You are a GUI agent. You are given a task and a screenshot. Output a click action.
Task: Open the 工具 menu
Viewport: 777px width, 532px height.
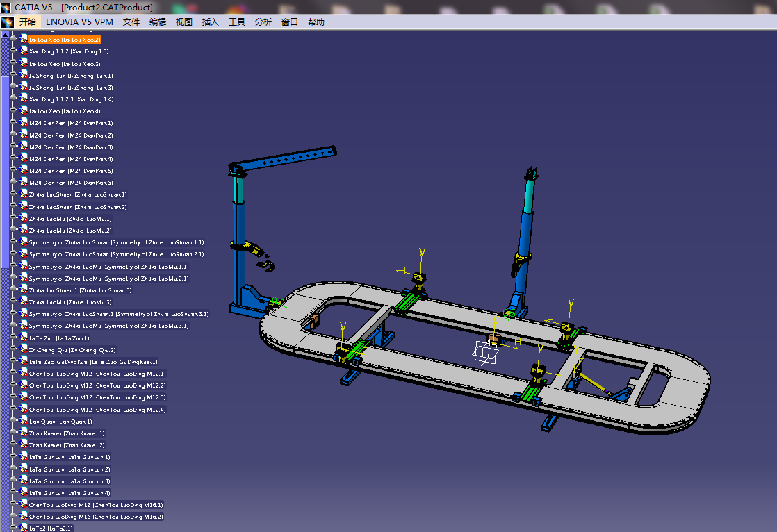click(237, 22)
